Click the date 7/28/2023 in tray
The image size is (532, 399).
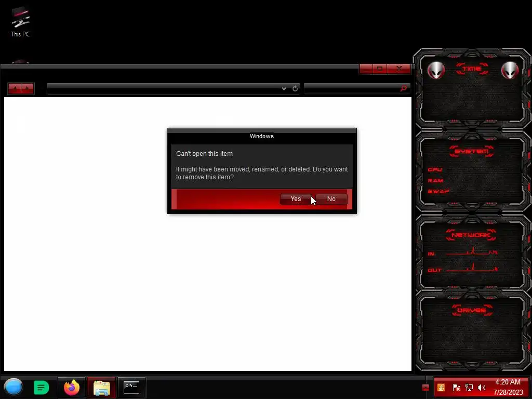pos(508,392)
